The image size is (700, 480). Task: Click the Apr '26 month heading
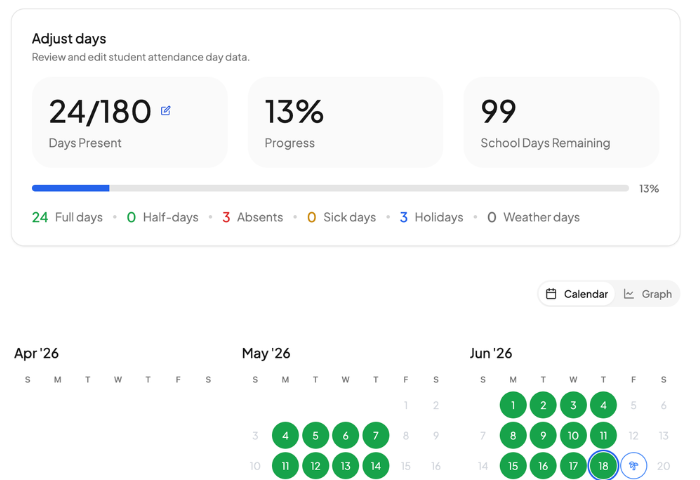(36, 353)
